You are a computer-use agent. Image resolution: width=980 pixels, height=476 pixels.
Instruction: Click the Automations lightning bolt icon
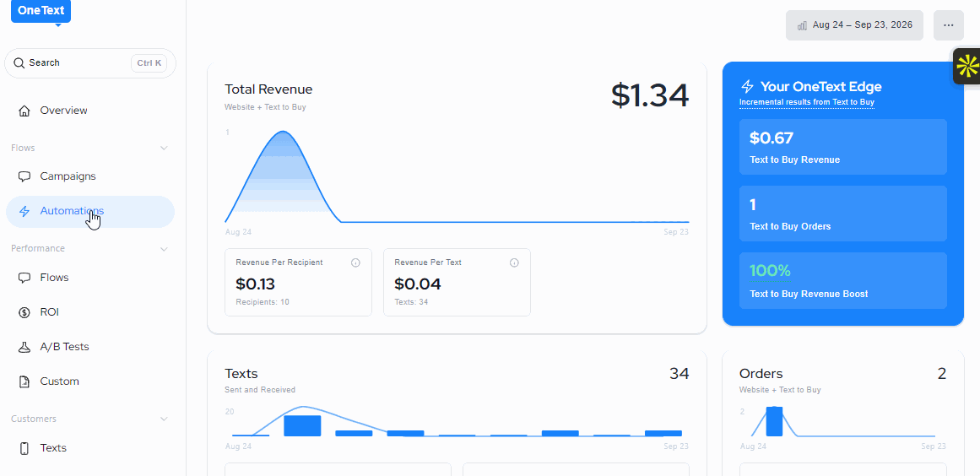pos(24,212)
